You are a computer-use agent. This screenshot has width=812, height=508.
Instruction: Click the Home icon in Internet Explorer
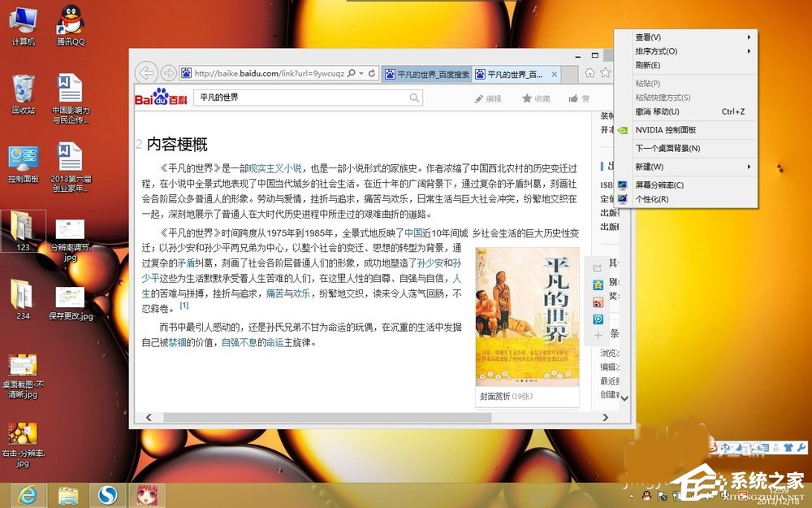[590, 72]
